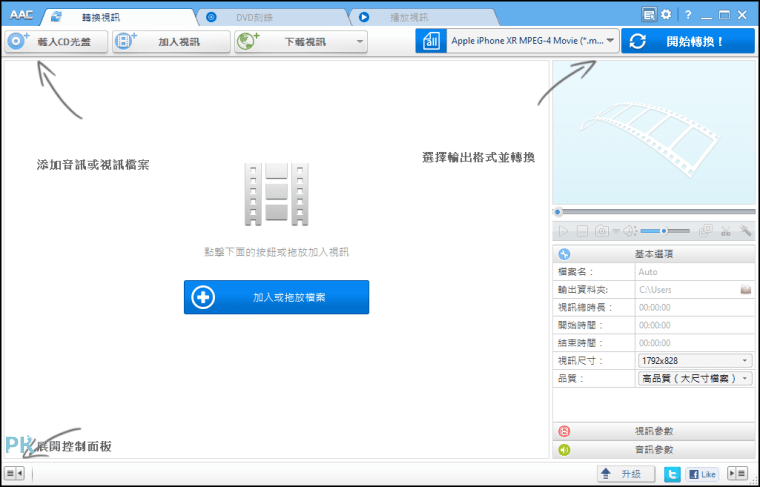Click the 開始轉換! convert button

[688, 41]
